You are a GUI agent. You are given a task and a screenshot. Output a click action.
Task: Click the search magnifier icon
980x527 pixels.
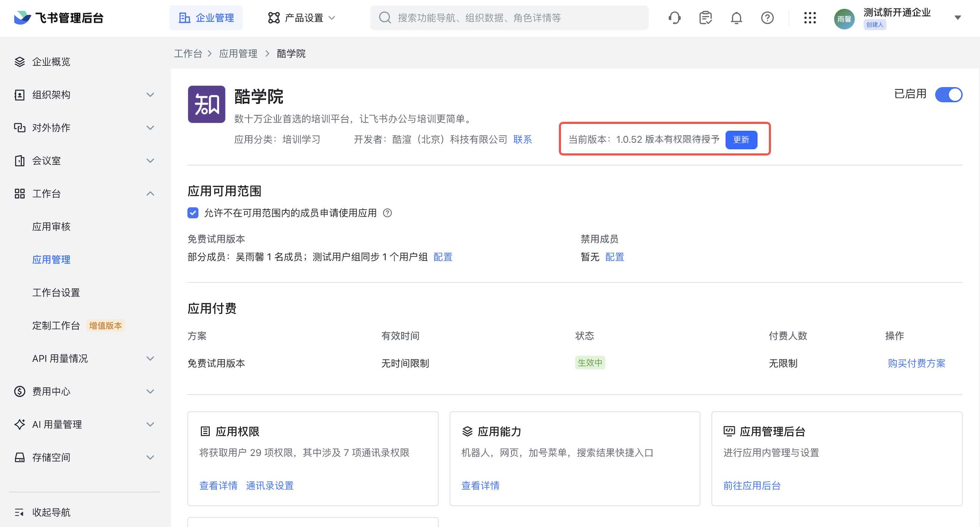pos(385,18)
